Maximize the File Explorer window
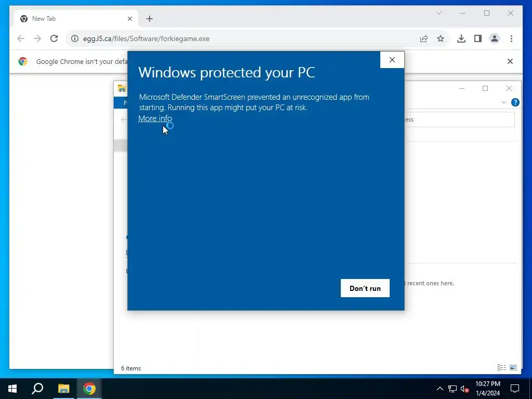Viewport: 532px width, 399px height. (x=485, y=88)
